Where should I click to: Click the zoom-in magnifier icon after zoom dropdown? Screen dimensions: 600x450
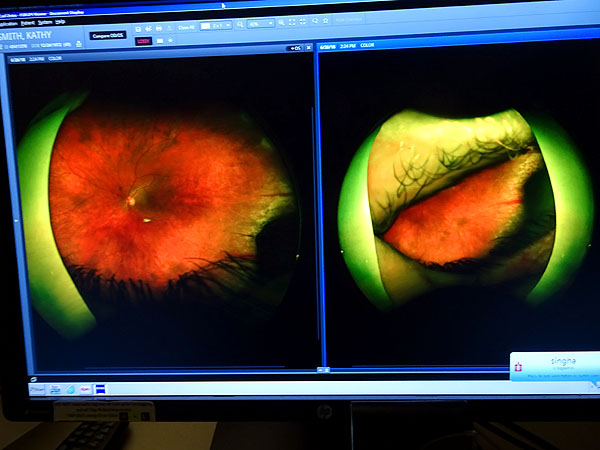tap(281, 23)
